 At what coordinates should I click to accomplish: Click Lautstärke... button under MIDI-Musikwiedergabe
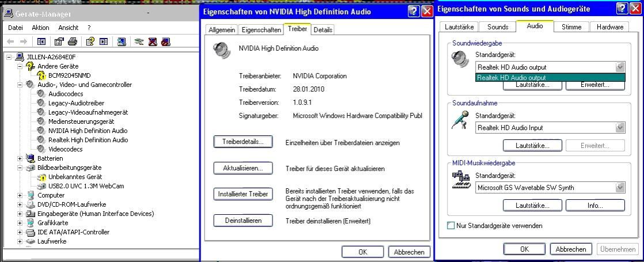[x=533, y=206]
